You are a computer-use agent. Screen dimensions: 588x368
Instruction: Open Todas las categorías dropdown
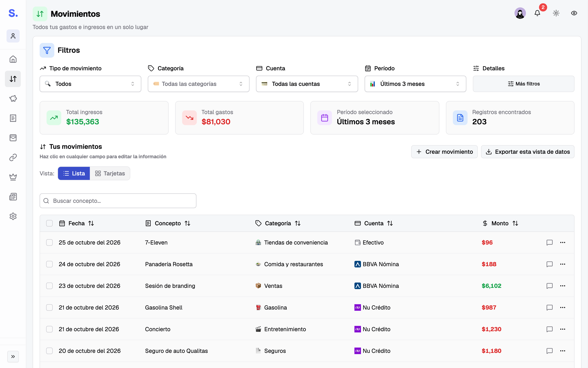pyautogui.click(x=198, y=84)
